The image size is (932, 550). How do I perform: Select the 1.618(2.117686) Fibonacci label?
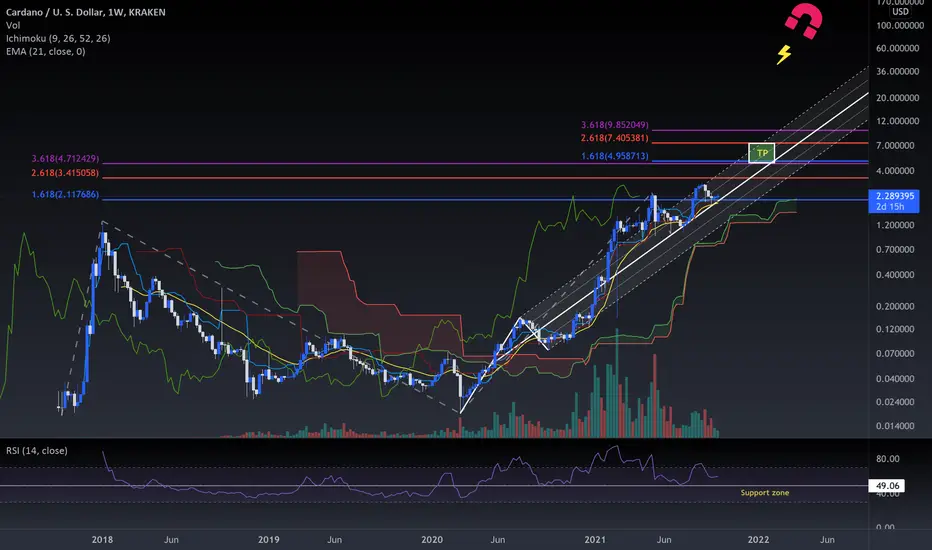tap(65, 194)
